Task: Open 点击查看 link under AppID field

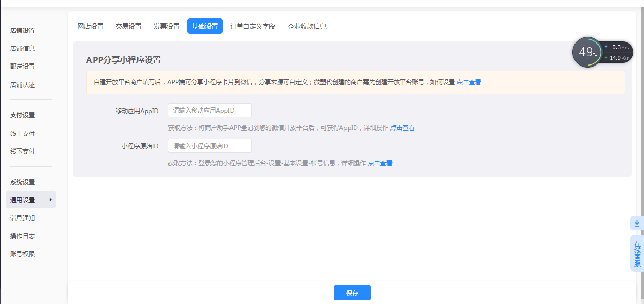Action: click(402, 128)
